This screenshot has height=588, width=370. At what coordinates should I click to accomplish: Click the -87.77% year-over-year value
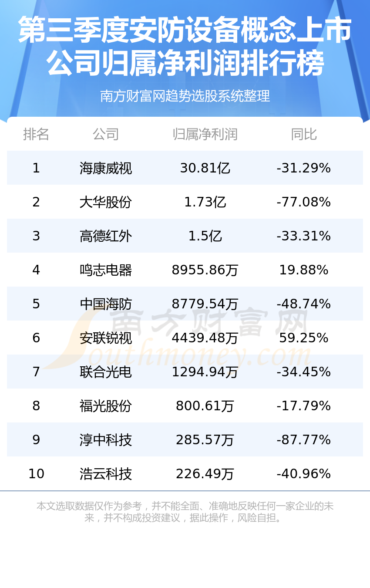(x=304, y=440)
